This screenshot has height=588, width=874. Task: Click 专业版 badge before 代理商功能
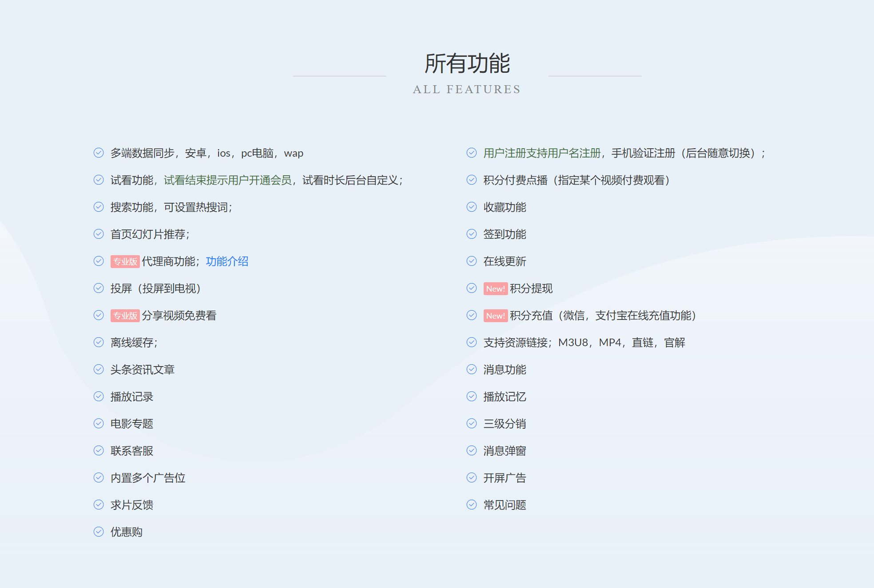tap(125, 262)
